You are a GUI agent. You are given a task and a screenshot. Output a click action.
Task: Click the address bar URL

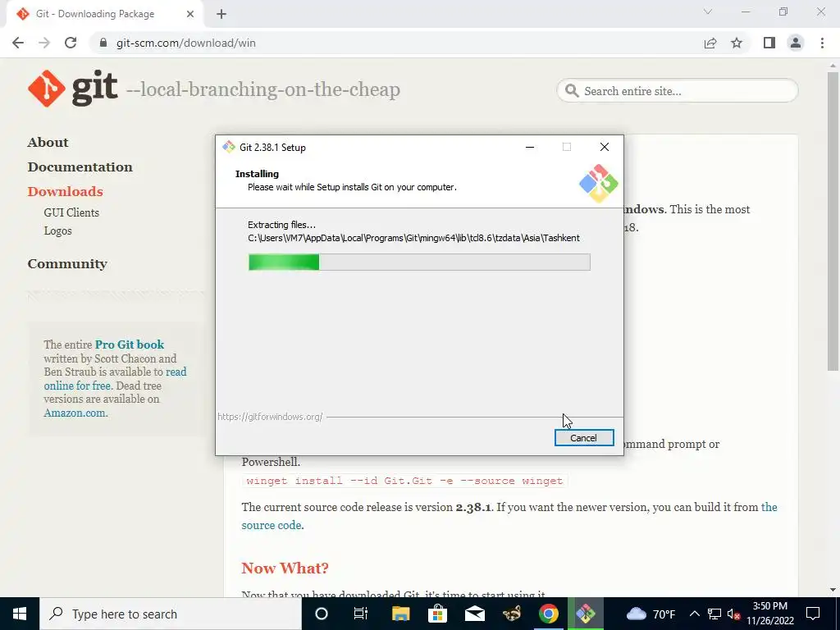coord(185,43)
